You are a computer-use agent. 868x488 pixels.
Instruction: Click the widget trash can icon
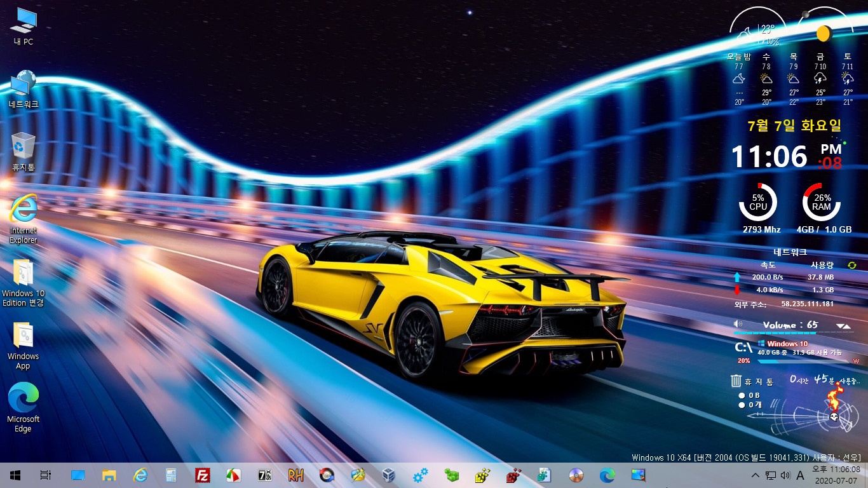click(x=736, y=381)
